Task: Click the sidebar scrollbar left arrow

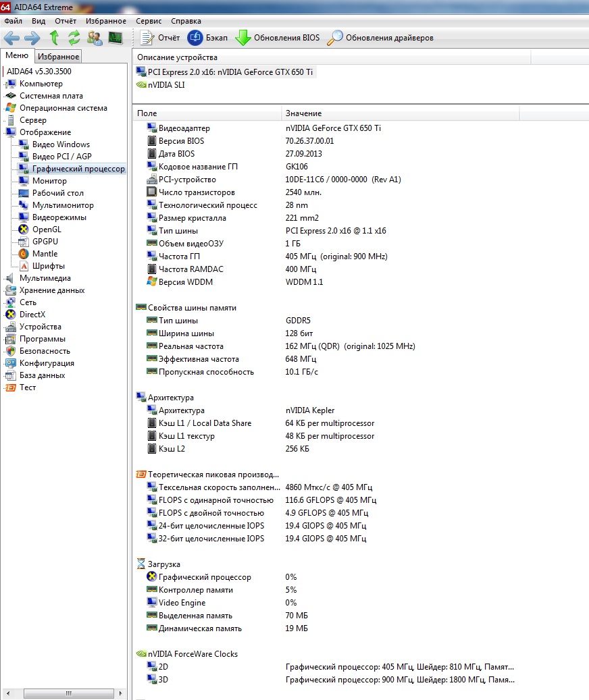Action: coord(7,693)
